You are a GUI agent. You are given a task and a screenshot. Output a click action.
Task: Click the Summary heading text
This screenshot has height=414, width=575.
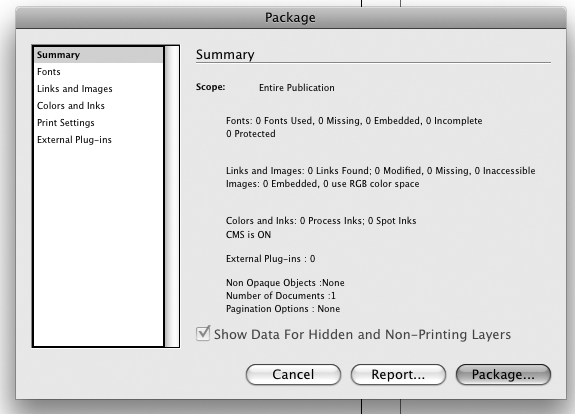pos(225,55)
